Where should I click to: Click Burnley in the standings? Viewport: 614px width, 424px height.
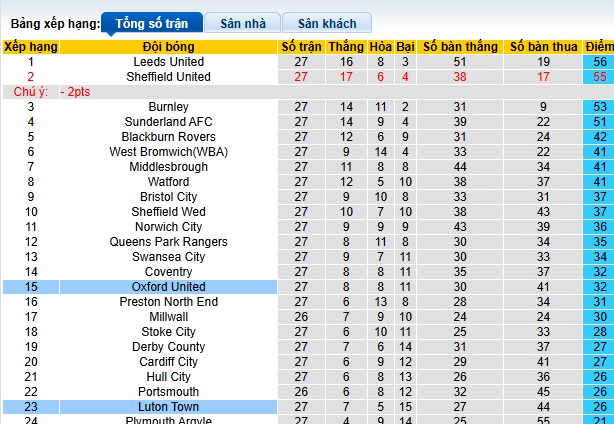[x=168, y=107]
